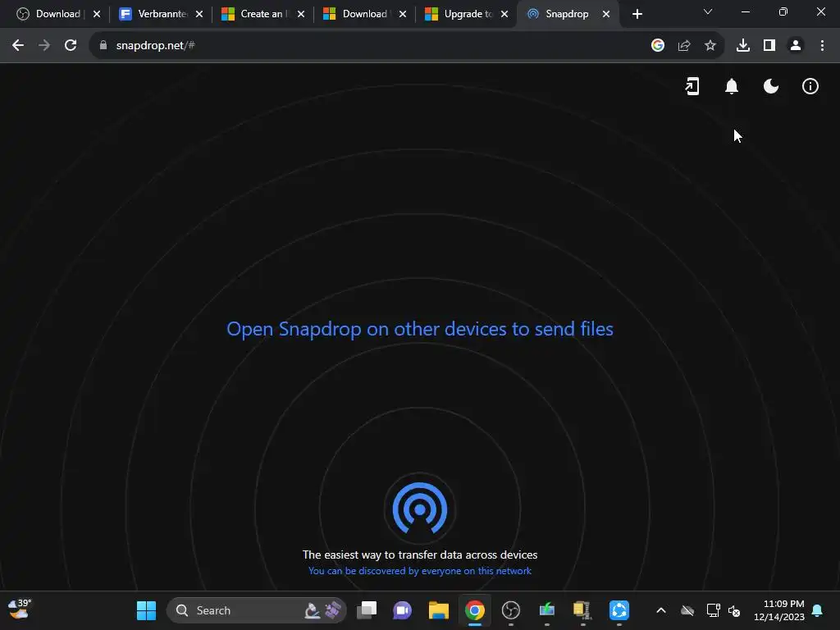Viewport: 840px width, 630px height.
Task: Close the Verbrannte tab
Action: [199, 14]
